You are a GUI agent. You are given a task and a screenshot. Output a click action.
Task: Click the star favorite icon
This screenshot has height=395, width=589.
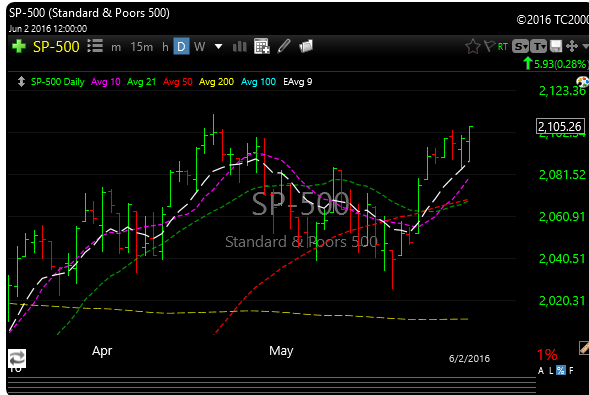(x=473, y=47)
